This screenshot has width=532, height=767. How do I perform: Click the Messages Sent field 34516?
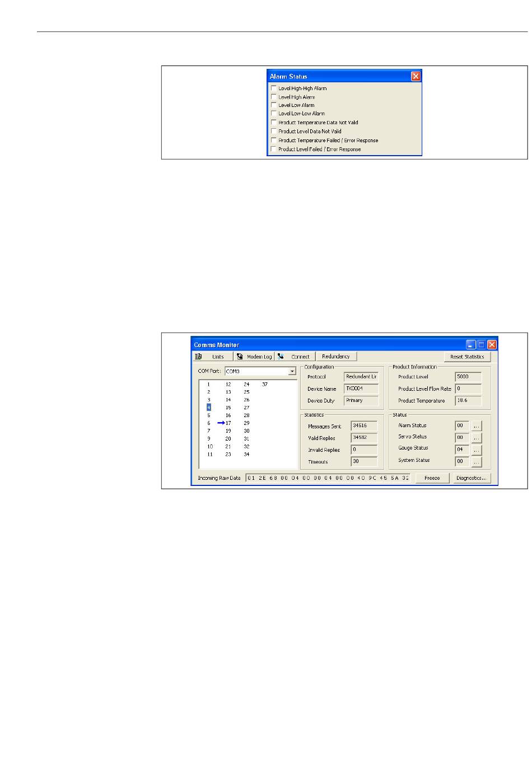point(364,426)
